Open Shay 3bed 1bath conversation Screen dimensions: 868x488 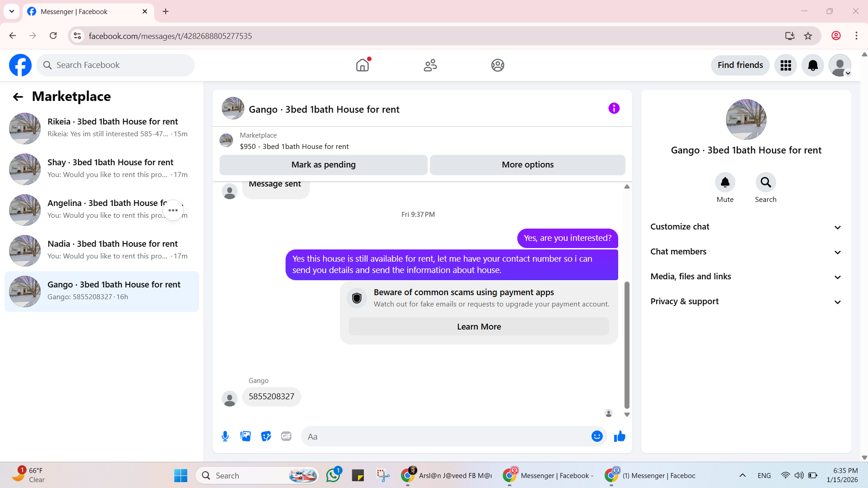102,169
